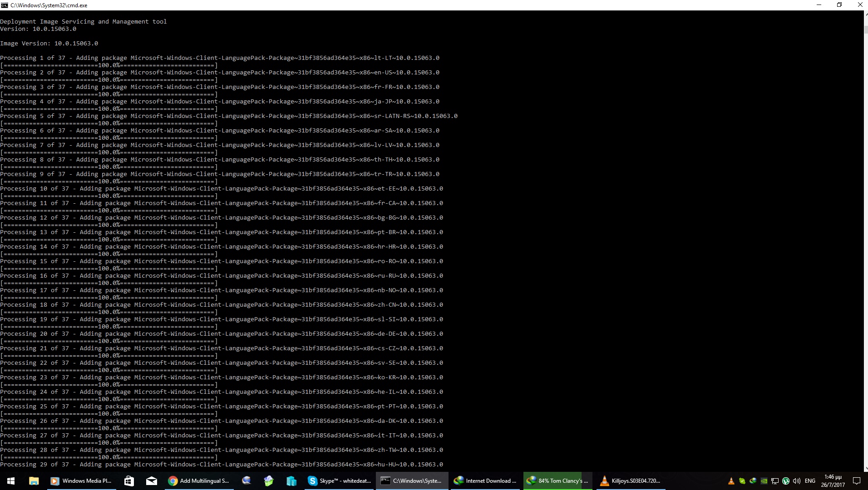Viewport: 868px width, 490px height.
Task: Switch input language via ENG indicator
Action: point(810,481)
